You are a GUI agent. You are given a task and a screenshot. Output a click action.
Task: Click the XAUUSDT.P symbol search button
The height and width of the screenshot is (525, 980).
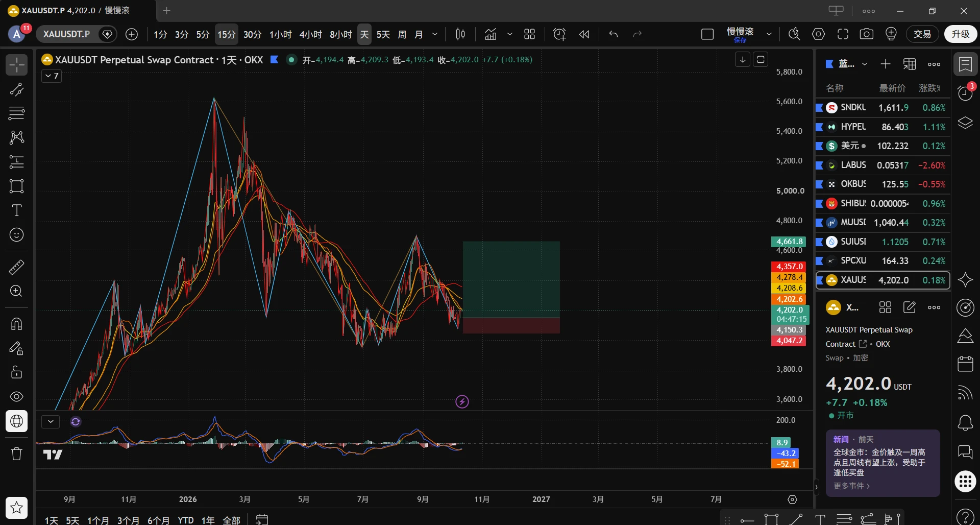(67, 34)
